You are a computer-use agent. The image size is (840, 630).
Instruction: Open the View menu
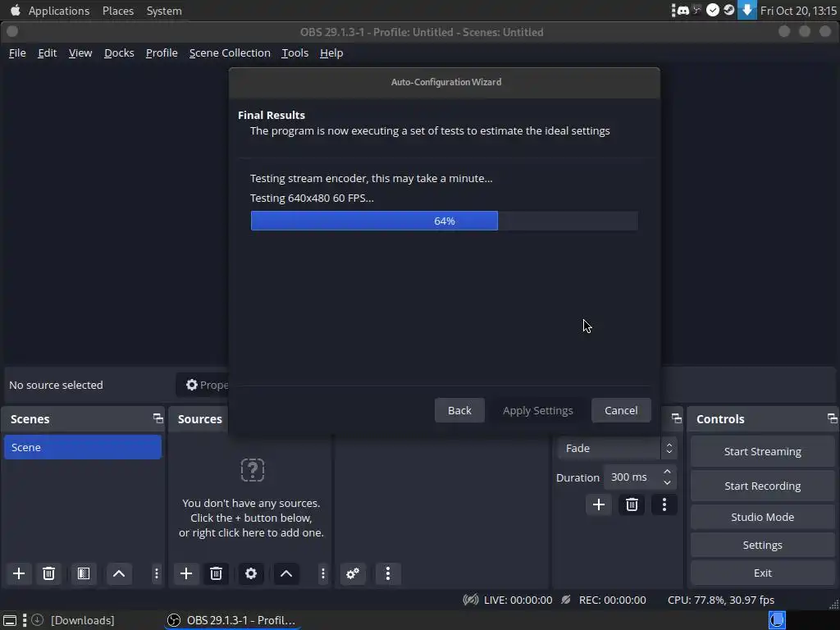(x=80, y=53)
